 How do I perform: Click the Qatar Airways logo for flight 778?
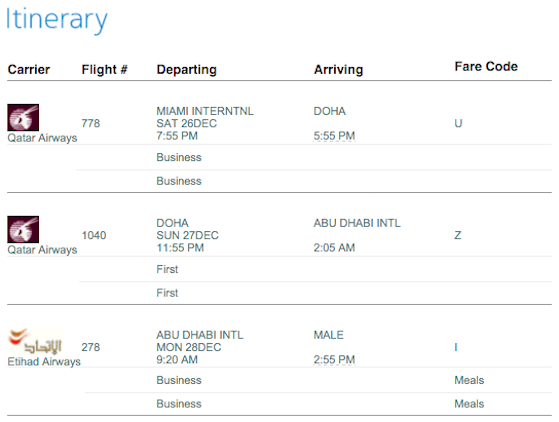coord(23,117)
